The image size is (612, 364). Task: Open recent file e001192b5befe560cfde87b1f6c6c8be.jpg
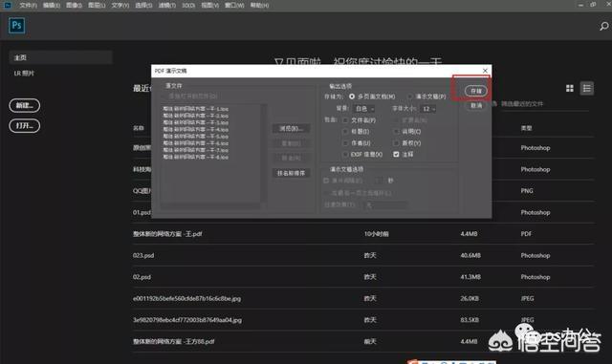point(186,298)
